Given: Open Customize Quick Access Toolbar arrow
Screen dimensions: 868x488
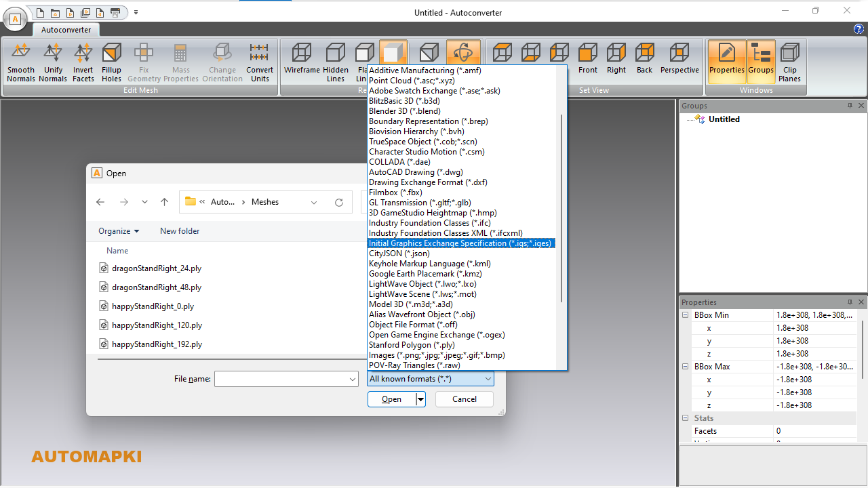Looking at the screenshot, I should click(136, 12).
